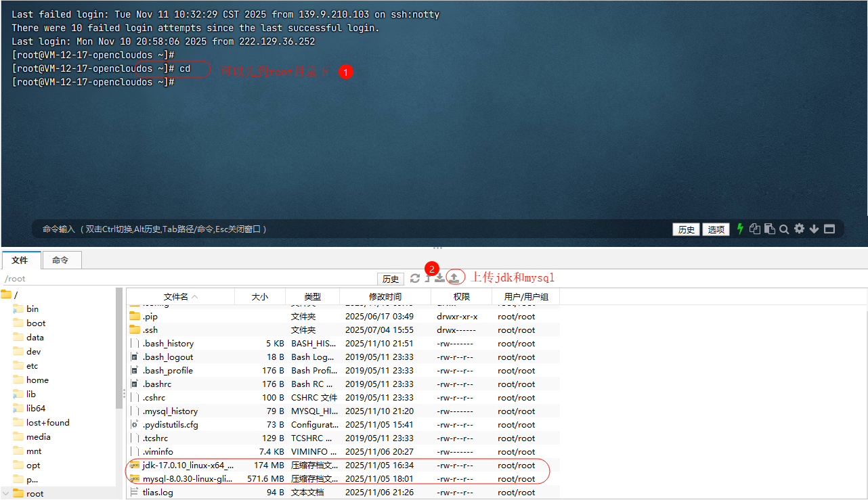The image size is (868, 500).
Task: Click the 174 MB size cell
Action: pyautogui.click(x=269, y=465)
